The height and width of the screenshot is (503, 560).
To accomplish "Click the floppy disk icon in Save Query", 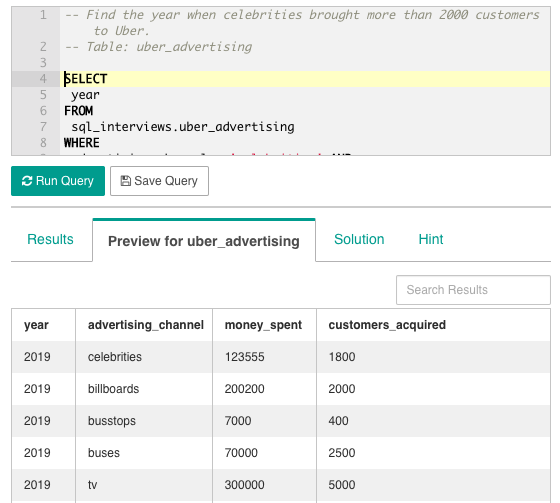I will [125, 181].
